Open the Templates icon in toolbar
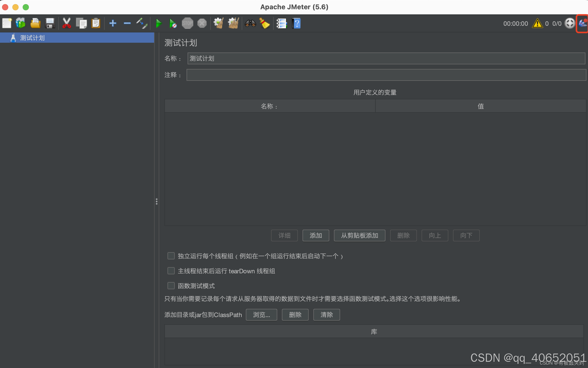 21,23
